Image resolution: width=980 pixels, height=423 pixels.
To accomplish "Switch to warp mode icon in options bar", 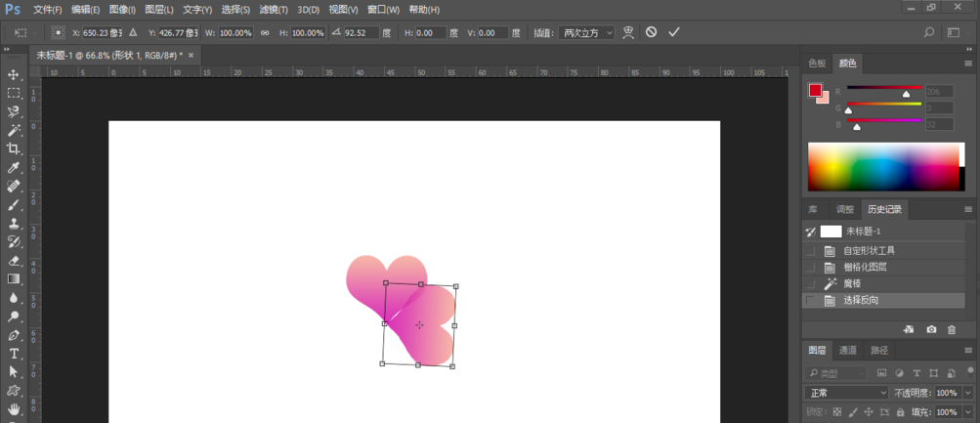I will (627, 32).
